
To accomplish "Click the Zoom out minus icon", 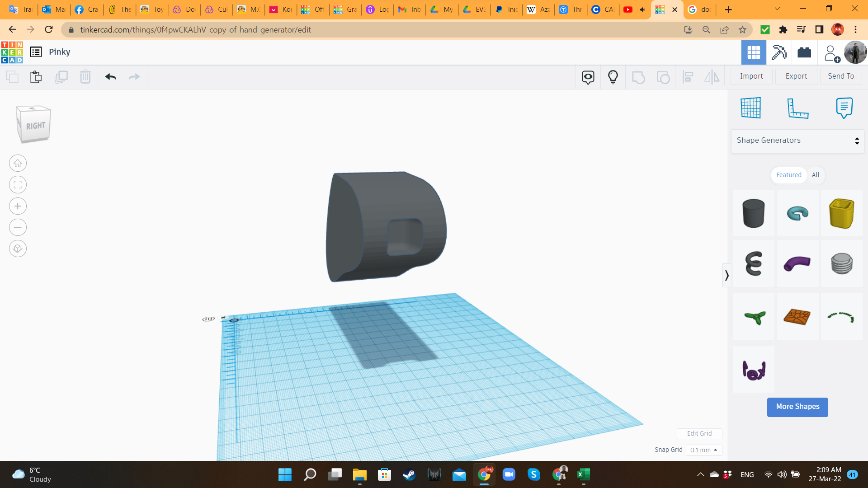I will (x=18, y=227).
